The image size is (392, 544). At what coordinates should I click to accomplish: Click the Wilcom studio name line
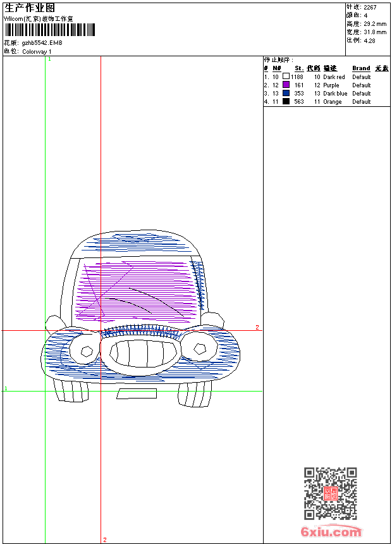(39, 19)
